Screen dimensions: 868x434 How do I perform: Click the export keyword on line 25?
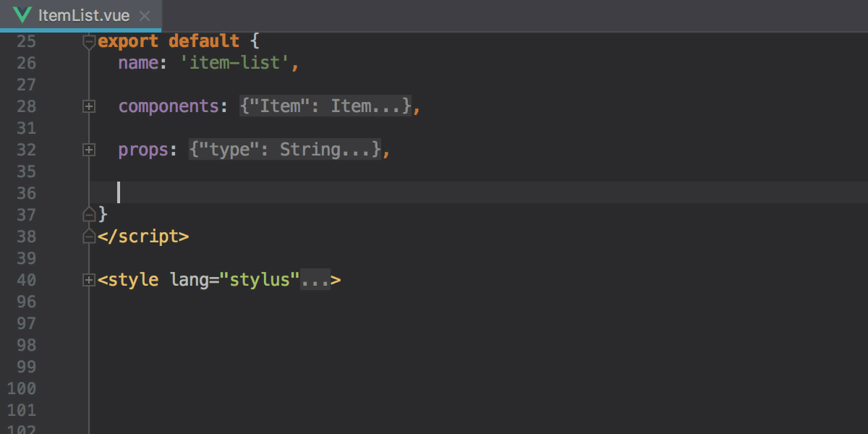click(129, 41)
